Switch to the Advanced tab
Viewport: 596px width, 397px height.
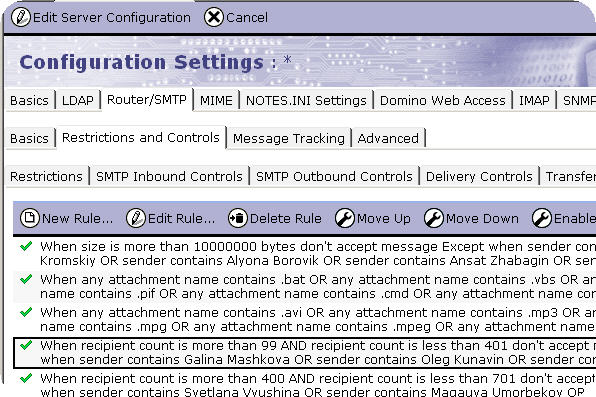pos(388,138)
